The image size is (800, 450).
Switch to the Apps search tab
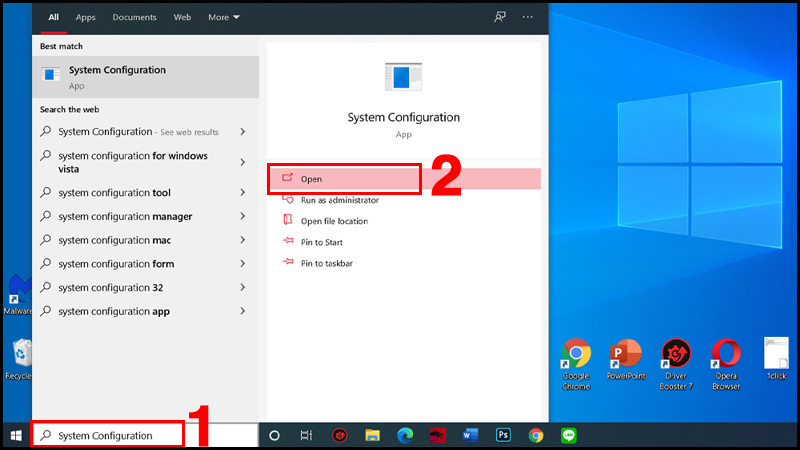pos(86,17)
